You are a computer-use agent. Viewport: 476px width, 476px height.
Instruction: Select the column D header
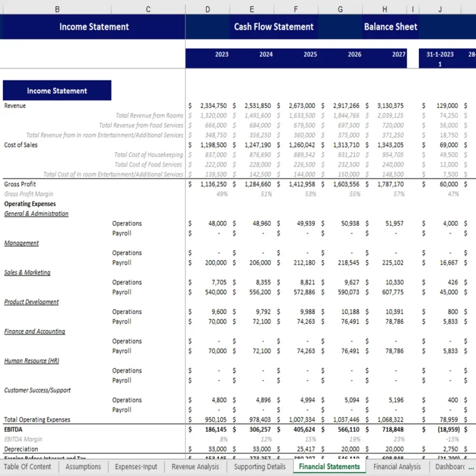pyautogui.click(x=207, y=9)
